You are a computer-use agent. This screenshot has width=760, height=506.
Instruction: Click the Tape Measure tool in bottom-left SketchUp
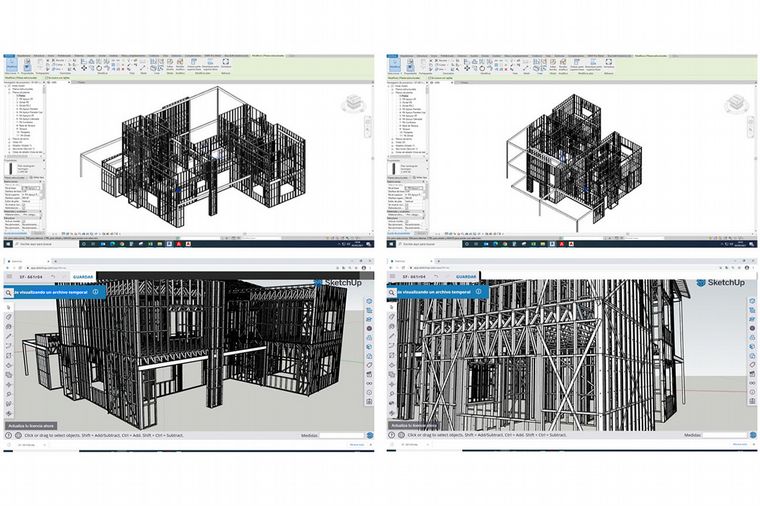(x=8, y=395)
